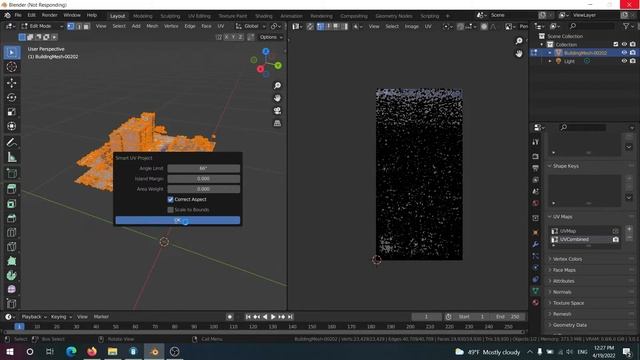Enable vertex select mode
Screen dimensions: 640x360
coord(71,26)
